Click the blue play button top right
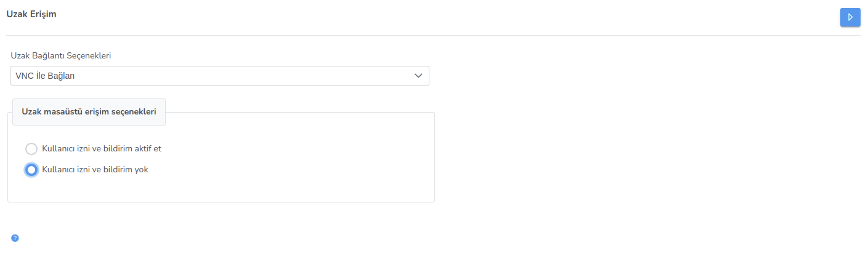This screenshot has width=868, height=256. 850,17
